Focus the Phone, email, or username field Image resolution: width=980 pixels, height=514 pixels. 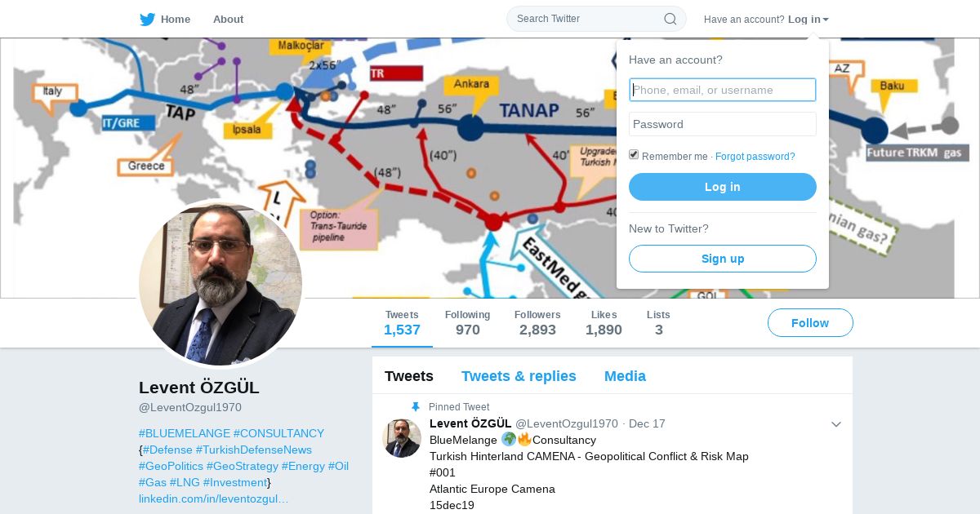[x=723, y=90]
